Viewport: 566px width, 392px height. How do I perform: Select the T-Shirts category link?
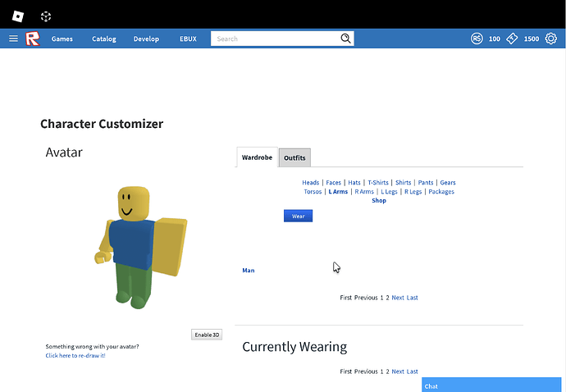pyautogui.click(x=378, y=182)
